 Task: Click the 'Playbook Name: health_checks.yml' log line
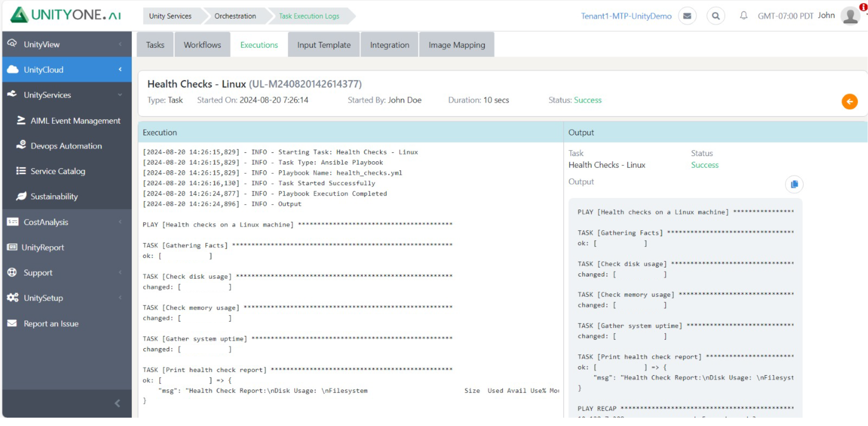pos(272,173)
